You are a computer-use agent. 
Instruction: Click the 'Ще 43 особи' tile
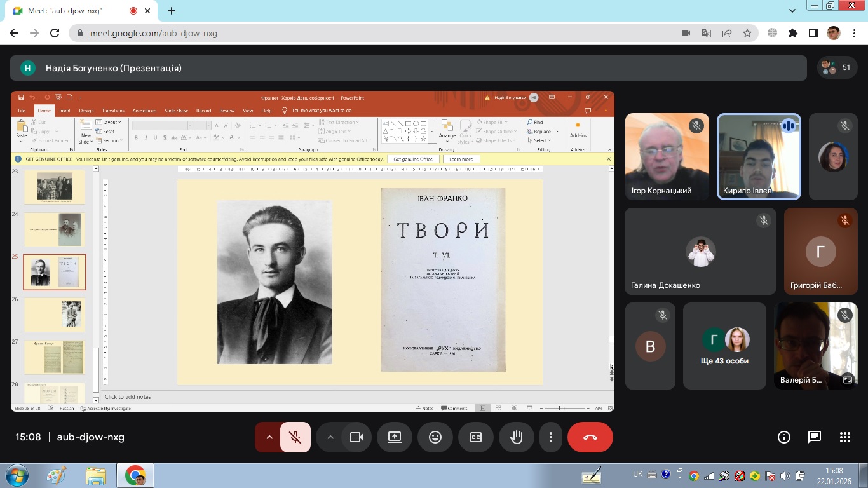coord(725,346)
